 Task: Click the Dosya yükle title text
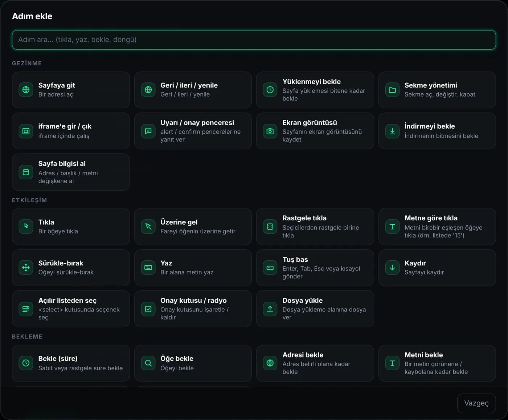[303, 301]
